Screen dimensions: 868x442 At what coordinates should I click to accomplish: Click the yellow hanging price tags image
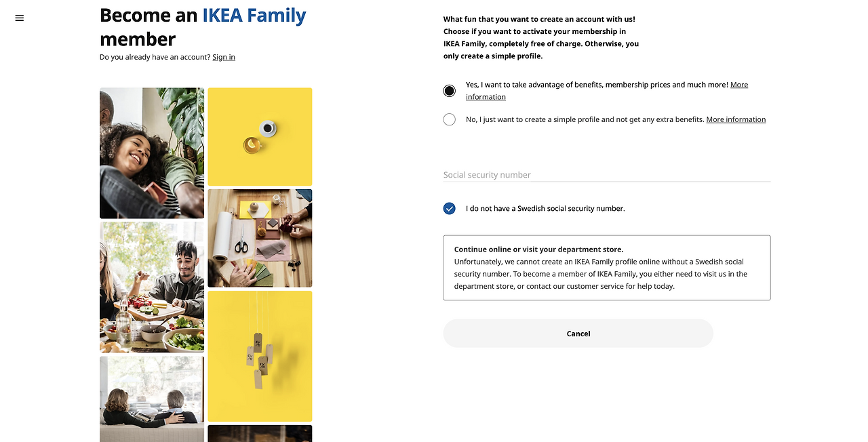point(260,356)
